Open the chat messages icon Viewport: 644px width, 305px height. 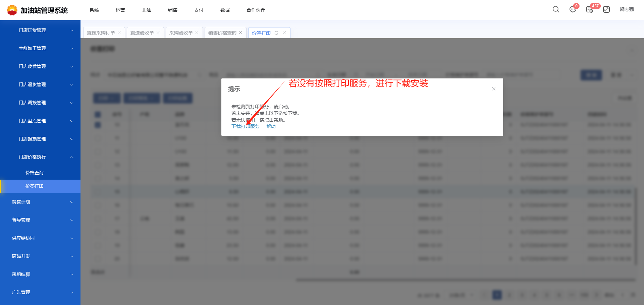(x=573, y=9)
